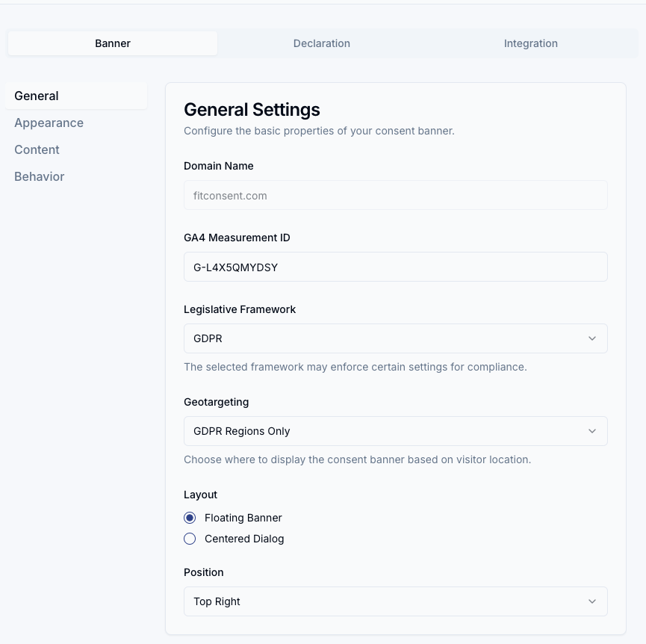This screenshot has height=644, width=646.
Task: Switch to the Declaration tab
Action: [x=322, y=43]
